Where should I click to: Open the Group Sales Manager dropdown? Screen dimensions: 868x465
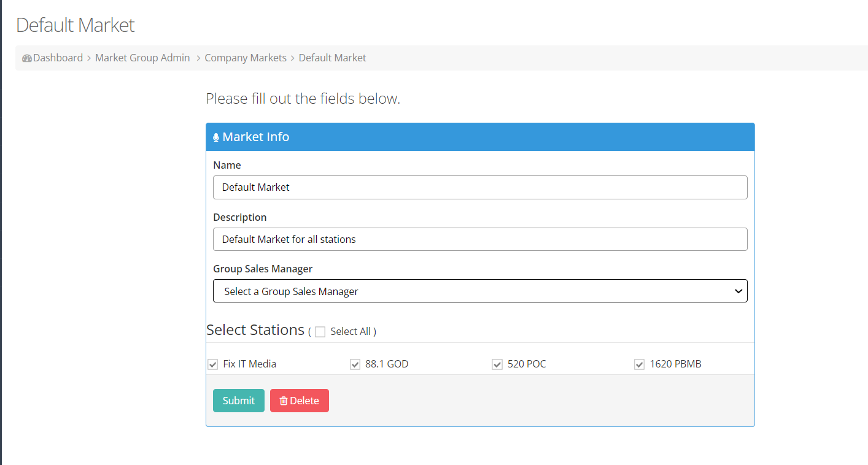(480, 291)
